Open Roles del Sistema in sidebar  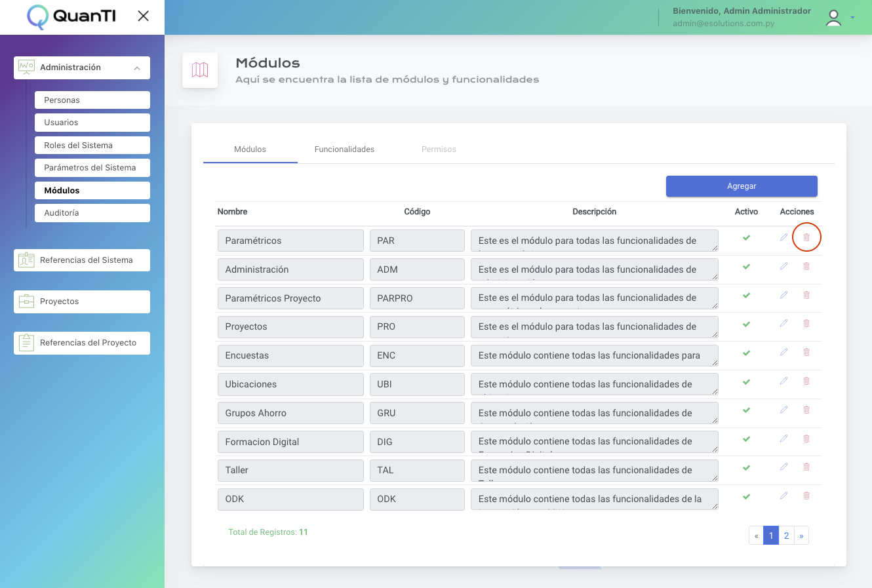pos(92,146)
